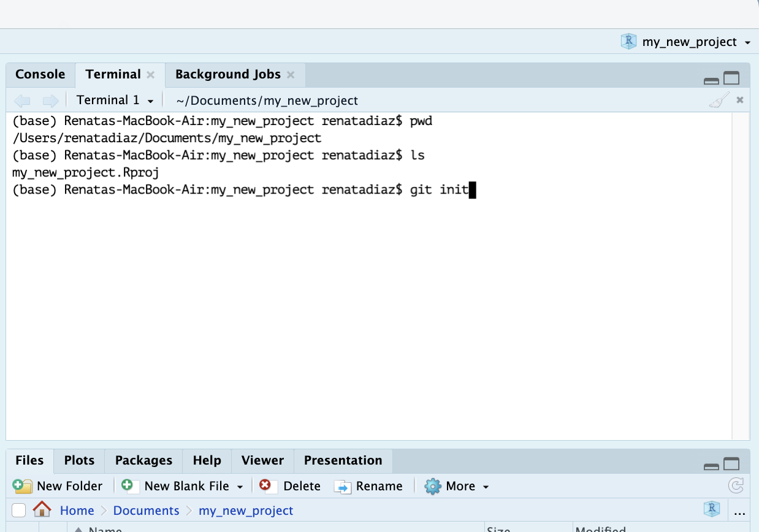Click the refresh files icon

coord(735,486)
